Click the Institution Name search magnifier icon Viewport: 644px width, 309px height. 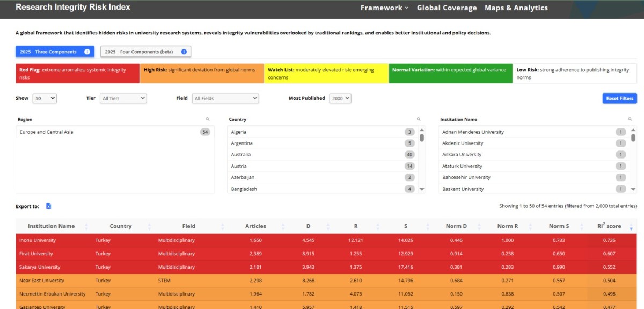[x=630, y=119]
